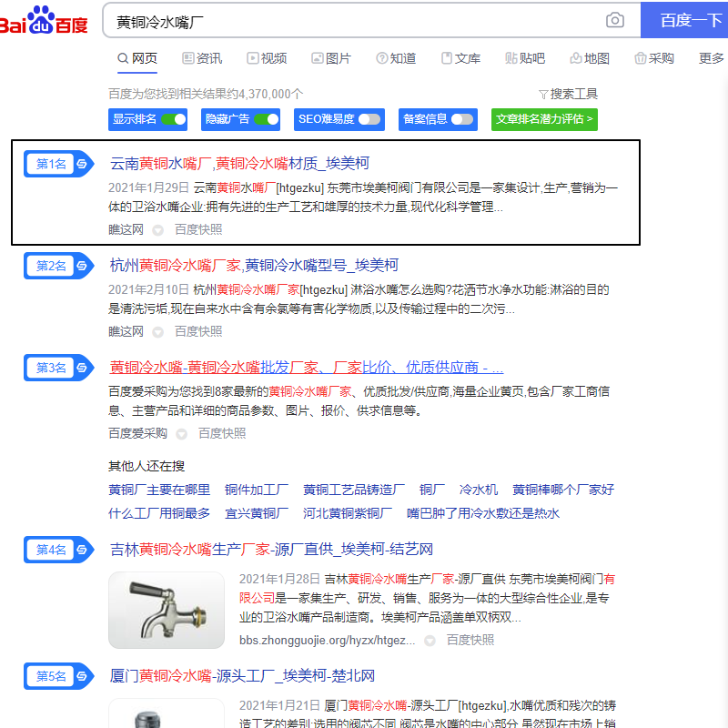Search related term 黄铜棒哪个厂家好

pyautogui.click(x=563, y=490)
